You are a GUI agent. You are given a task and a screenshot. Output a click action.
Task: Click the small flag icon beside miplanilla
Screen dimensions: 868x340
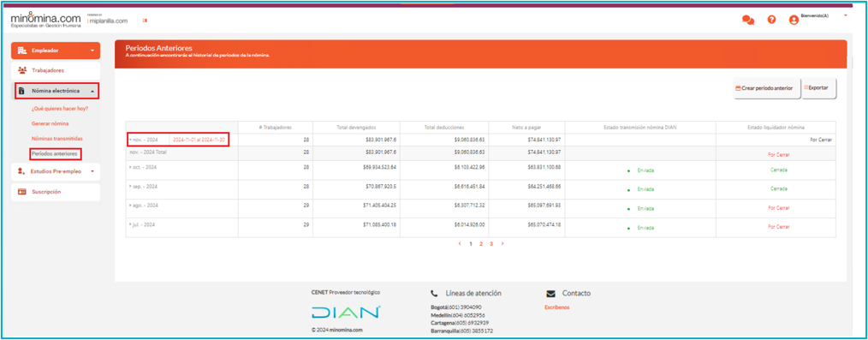click(145, 21)
